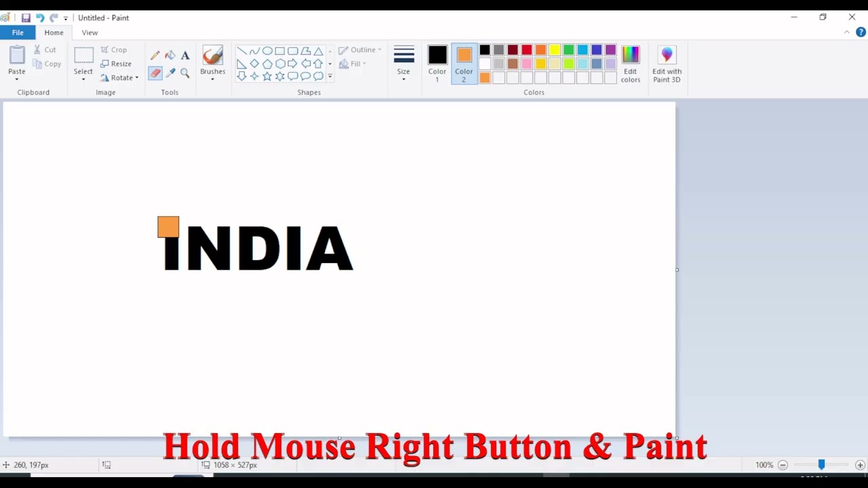Choose the Triangle shape

(318, 52)
